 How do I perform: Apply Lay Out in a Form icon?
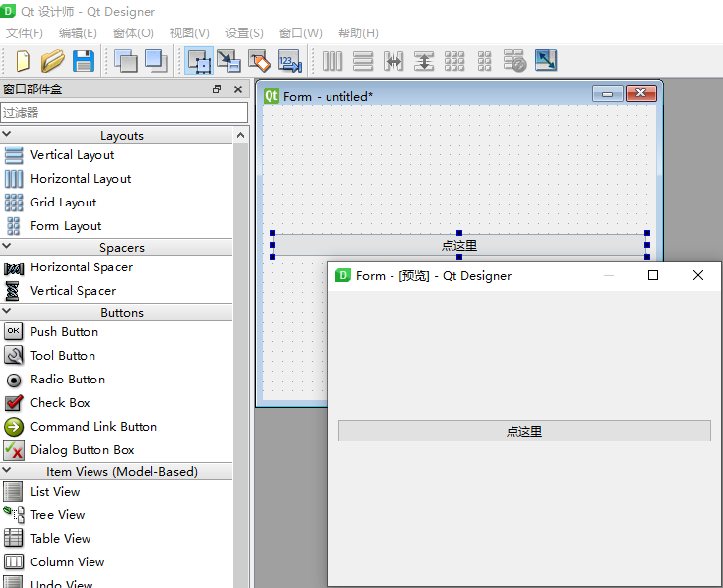[484, 61]
